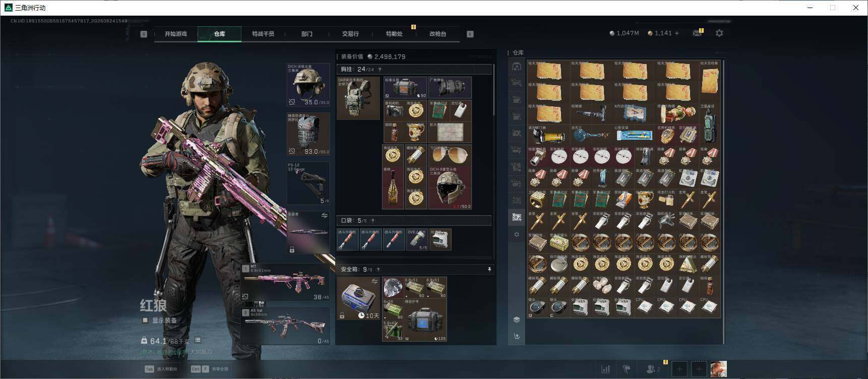This screenshot has height=379, width=868.
Task: Select the AS Val weapon slot
Action: [x=285, y=326]
